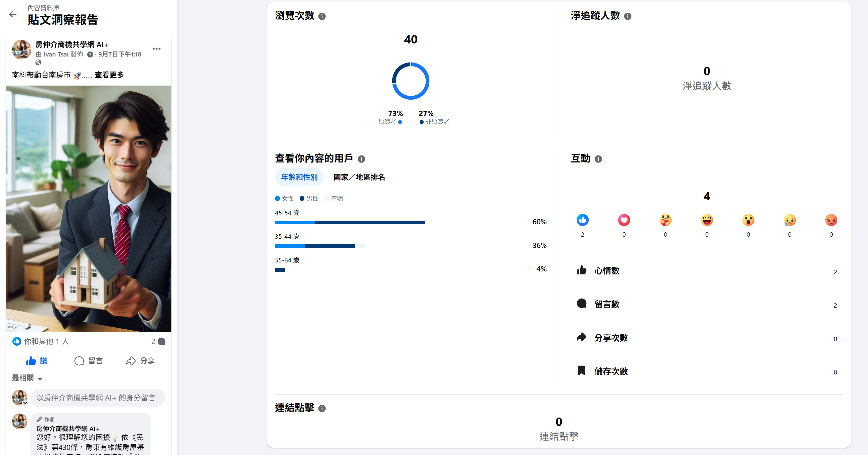Click the share arrow icon beside 分享次數
The width and height of the screenshot is (868, 455).
(582, 337)
